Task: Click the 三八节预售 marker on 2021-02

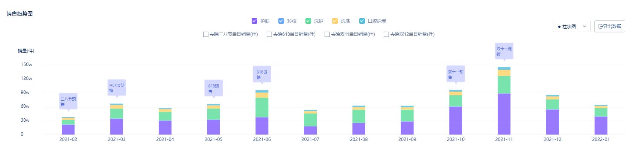Action: (68, 102)
